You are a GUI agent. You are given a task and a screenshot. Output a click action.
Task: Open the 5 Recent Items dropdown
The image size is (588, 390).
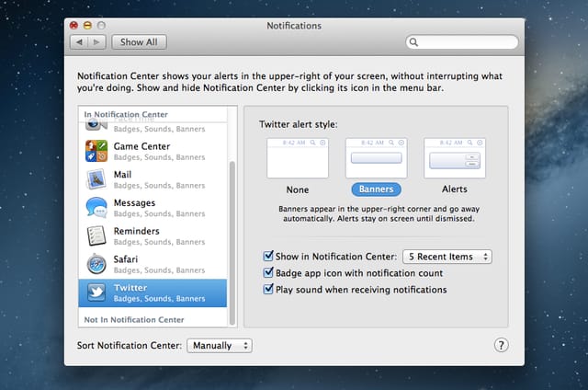[x=447, y=257]
